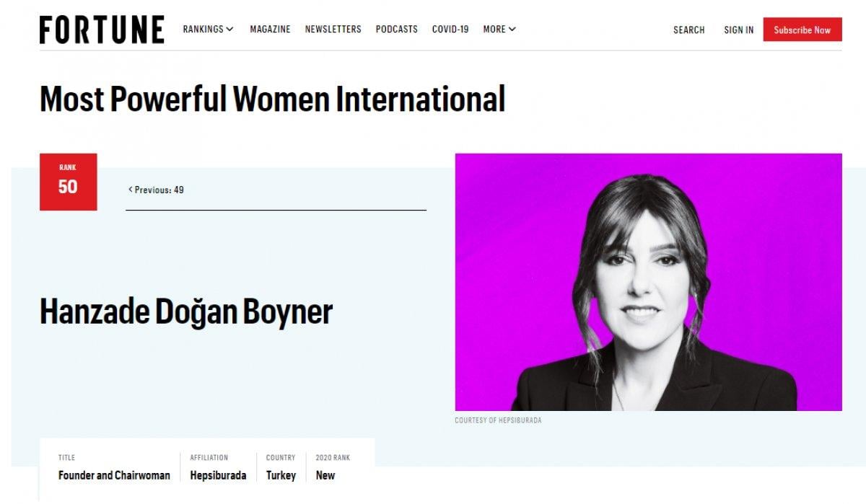Image resolution: width=866 pixels, height=504 pixels.
Task: Expand the Rankings dropdown menu
Action: [x=208, y=30]
